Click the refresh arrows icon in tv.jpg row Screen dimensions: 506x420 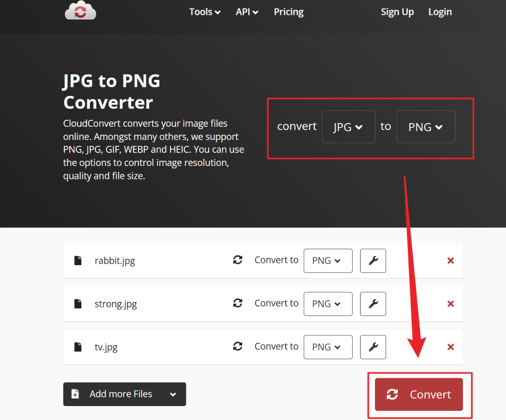238,346
